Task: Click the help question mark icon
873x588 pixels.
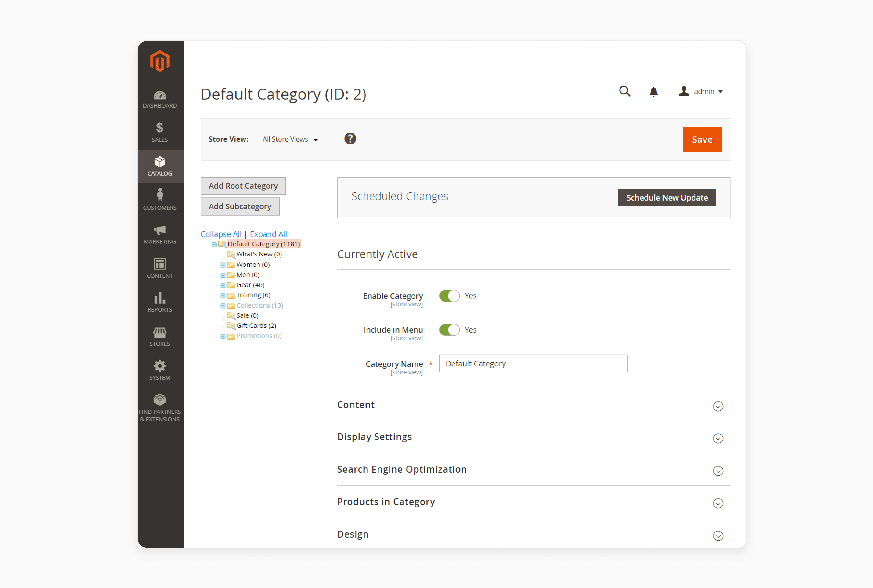Action: 350,139
